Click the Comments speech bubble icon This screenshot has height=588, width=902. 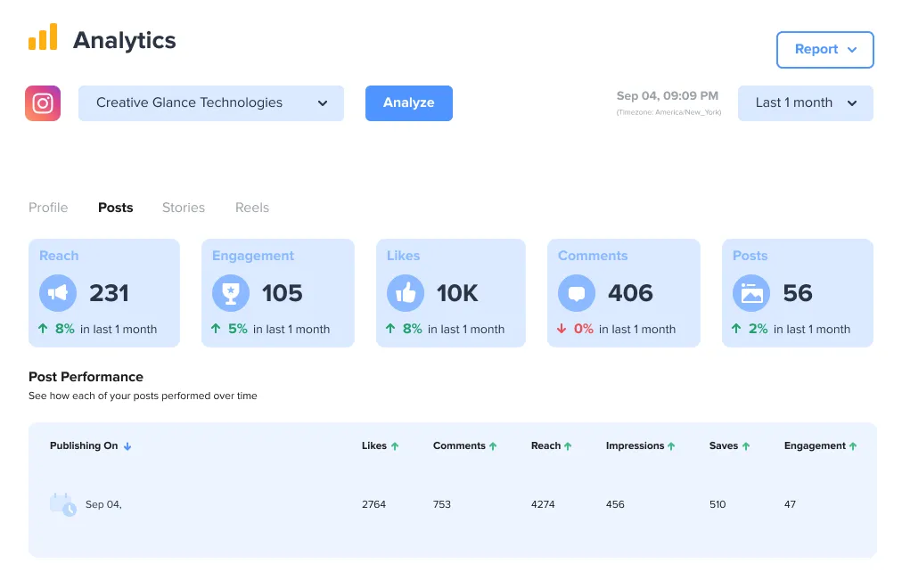pyautogui.click(x=577, y=292)
